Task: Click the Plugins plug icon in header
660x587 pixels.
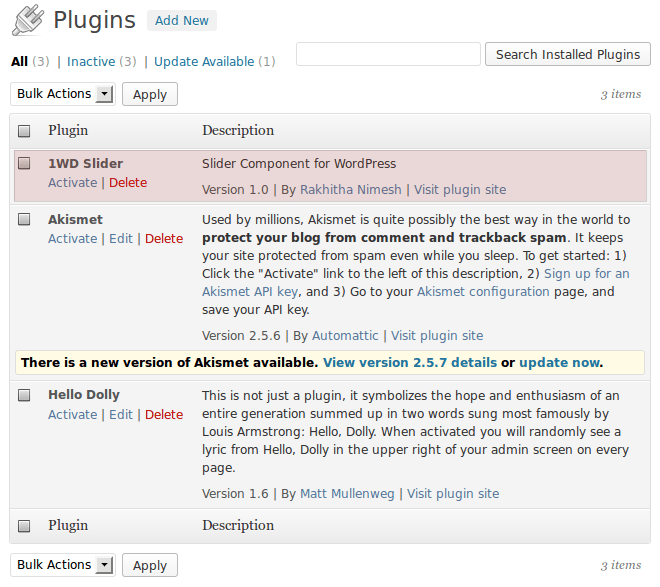Action: click(27, 20)
